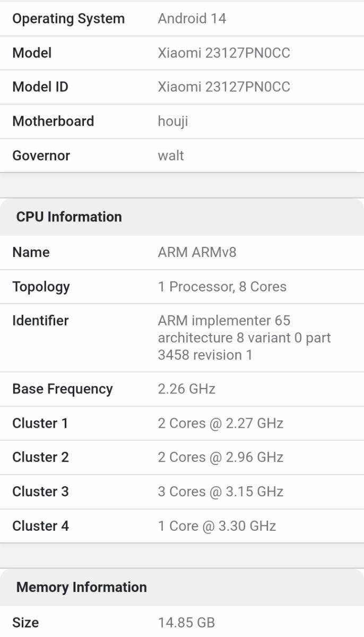Viewport: 364px width, 637px height.
Task: Click the Android 14 value
Action: click(x=192, y=19)
